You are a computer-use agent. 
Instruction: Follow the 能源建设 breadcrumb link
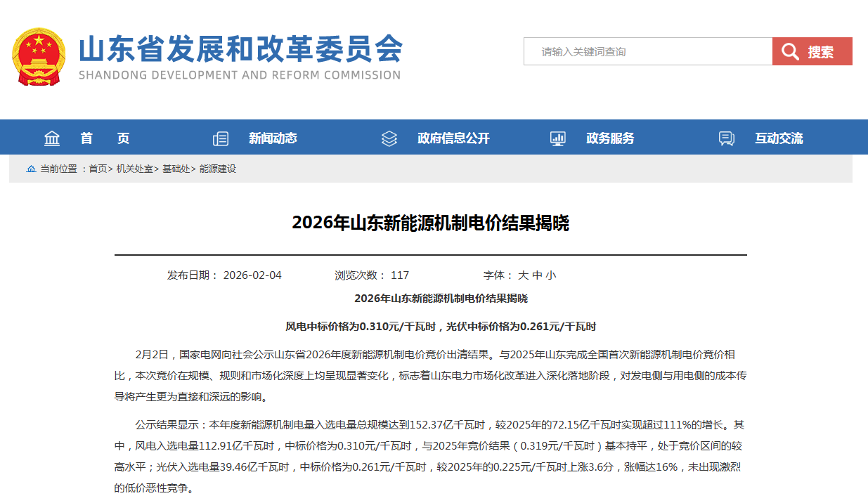tap(218, 169)
